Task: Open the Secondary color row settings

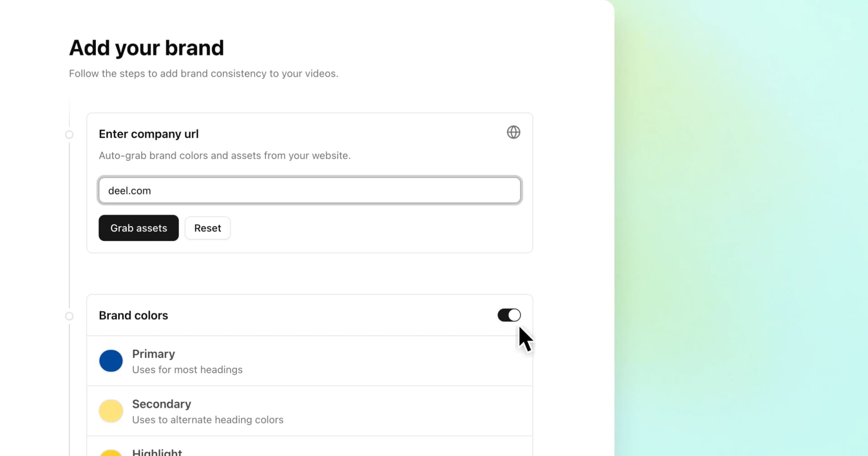Action: point(309,410)
